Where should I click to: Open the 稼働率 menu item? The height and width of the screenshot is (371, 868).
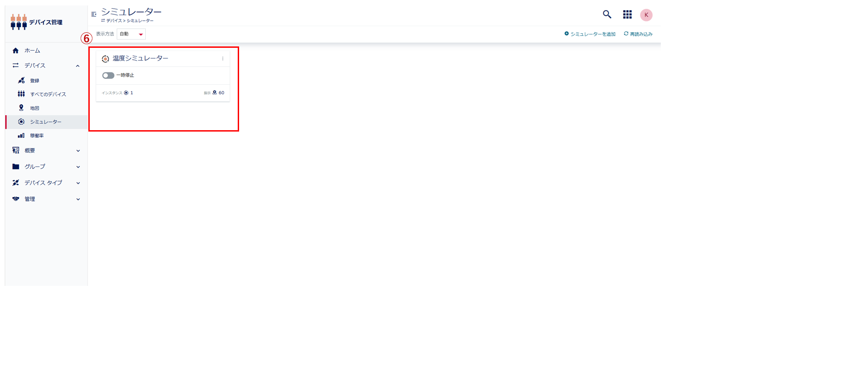tap(37, 136)
